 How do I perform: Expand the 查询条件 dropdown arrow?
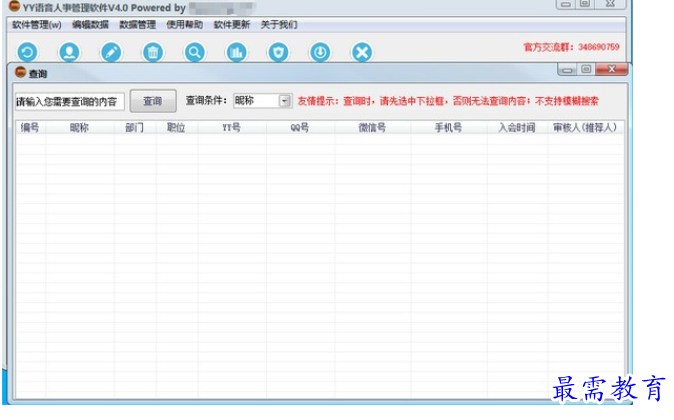tap(285, 101)
